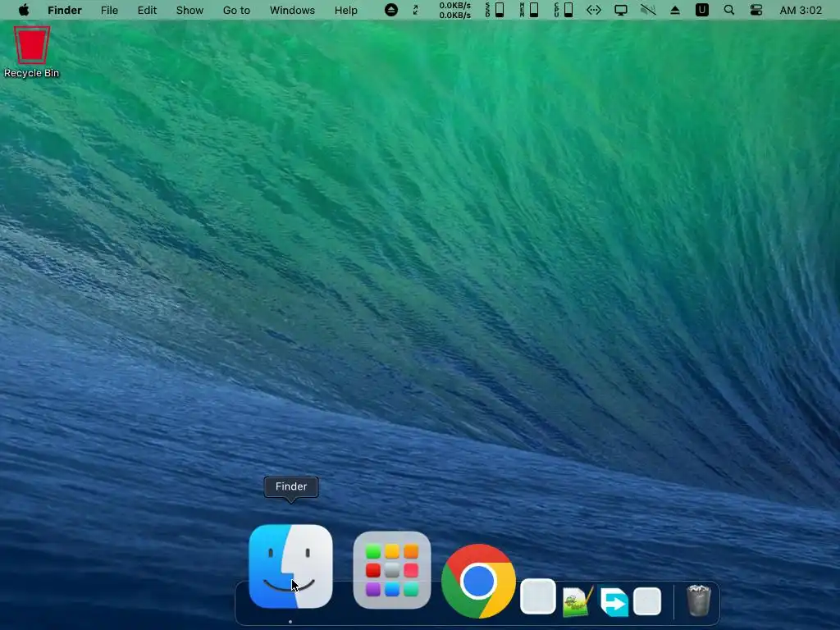The image size is (840, 630).
Task: Open Launchpad grid icon in dock
Action: 391,570
